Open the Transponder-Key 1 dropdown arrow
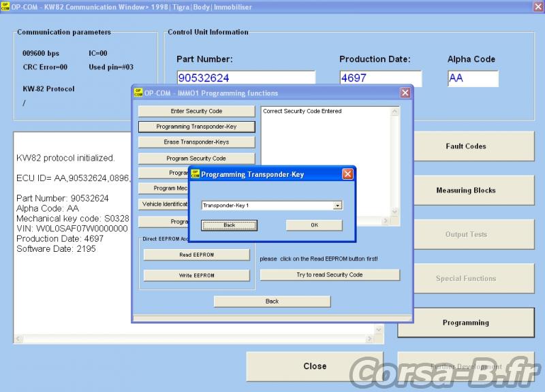This screenshot has height=392, width=545. [x=337, y=206]
